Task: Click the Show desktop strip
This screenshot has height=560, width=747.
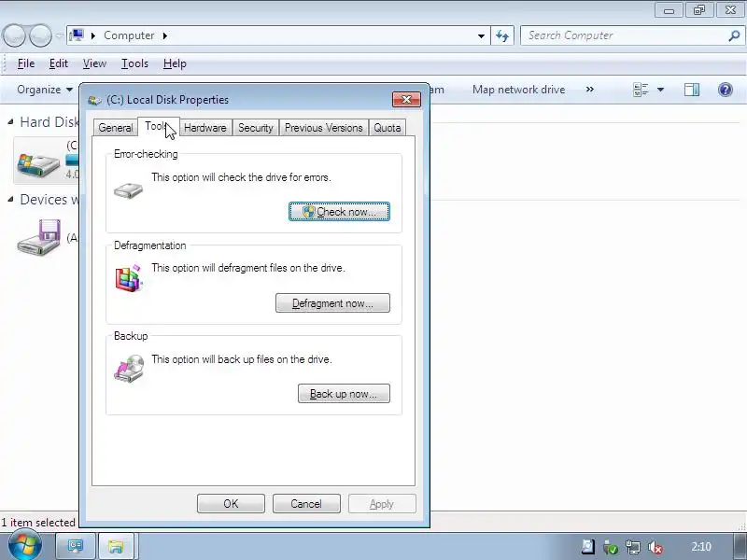Action: click(x=740, y=546)
